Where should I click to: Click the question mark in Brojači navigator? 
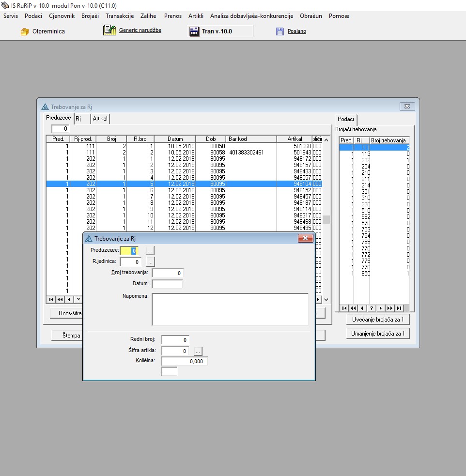click(372, 308)
